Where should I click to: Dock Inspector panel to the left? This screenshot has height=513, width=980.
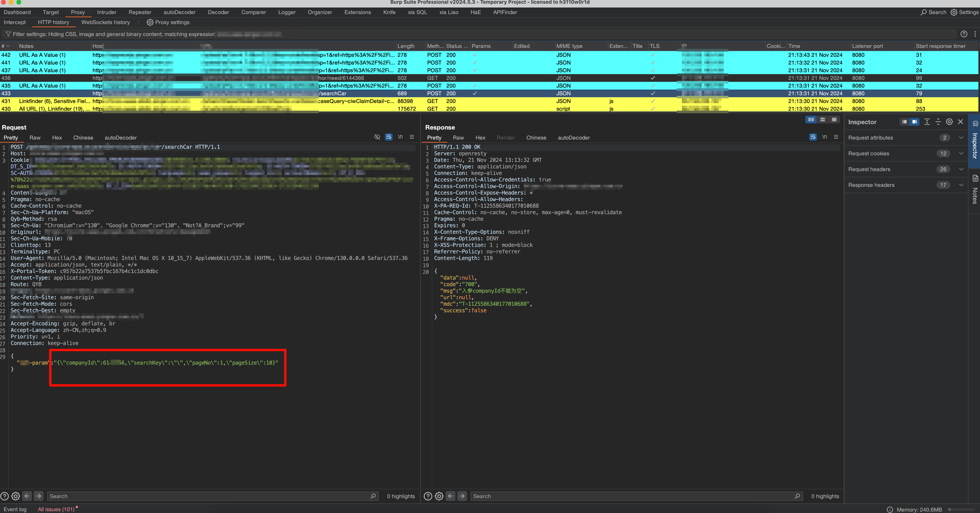tap(904, 122)
